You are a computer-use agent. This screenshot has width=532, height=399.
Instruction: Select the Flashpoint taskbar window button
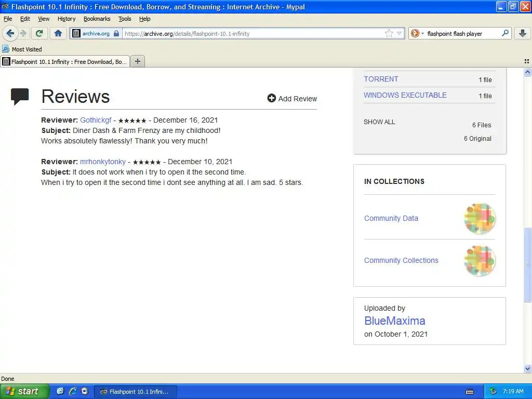136,392
